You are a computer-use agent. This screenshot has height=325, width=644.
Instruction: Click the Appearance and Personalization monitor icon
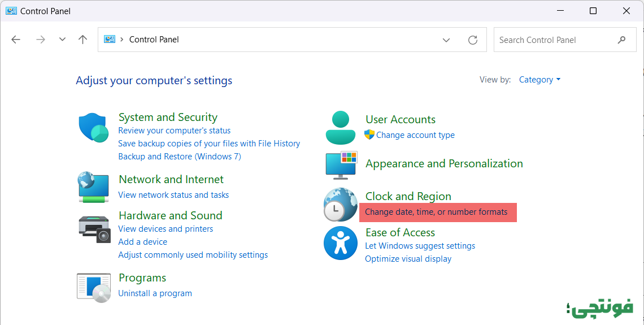(341, 165)
